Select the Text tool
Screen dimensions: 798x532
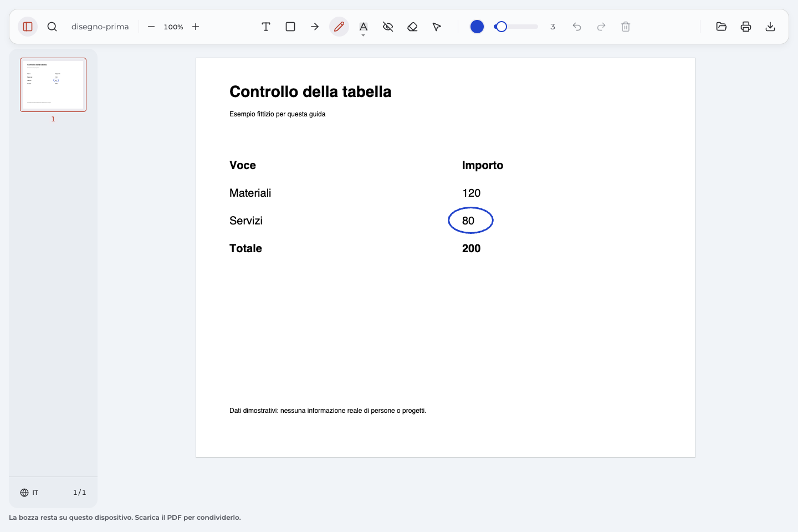pyautogui.click(x=266, y=27)
